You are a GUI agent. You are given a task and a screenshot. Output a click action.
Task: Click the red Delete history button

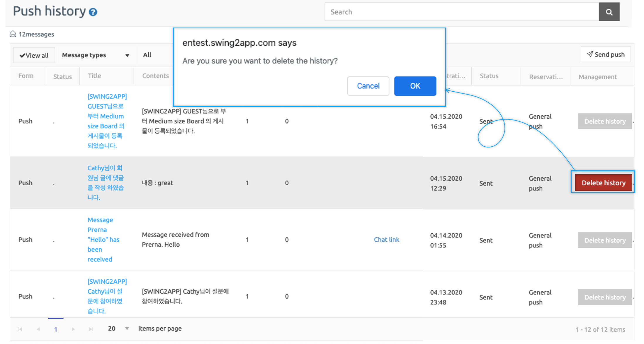[x=603, y=183]
